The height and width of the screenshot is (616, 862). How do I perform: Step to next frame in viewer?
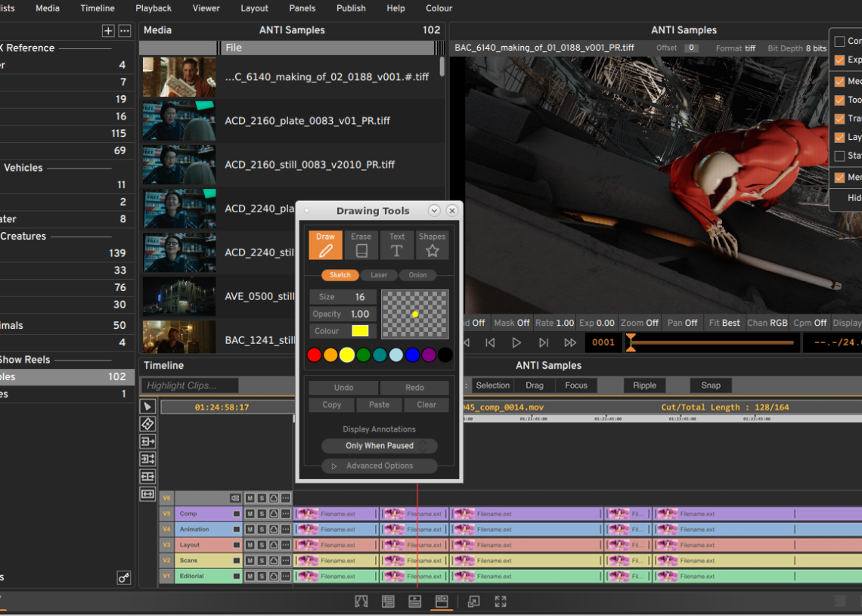point(543,342)
